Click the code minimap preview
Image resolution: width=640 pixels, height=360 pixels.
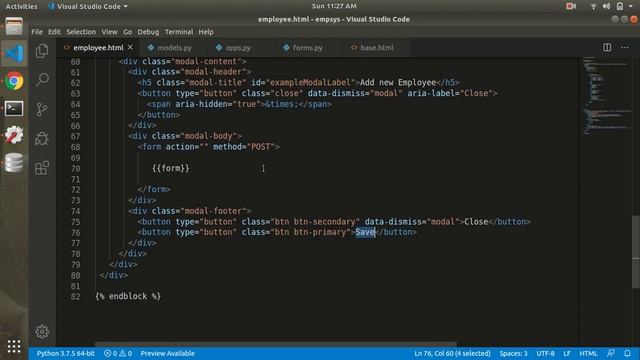click(606, 96)
